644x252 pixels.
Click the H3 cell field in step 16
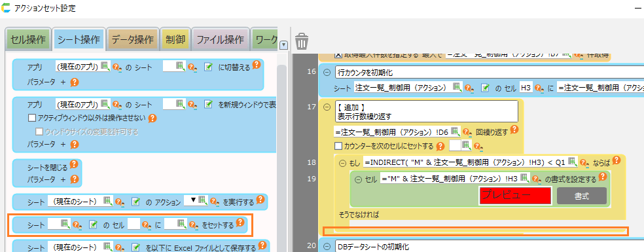(526, 87)
